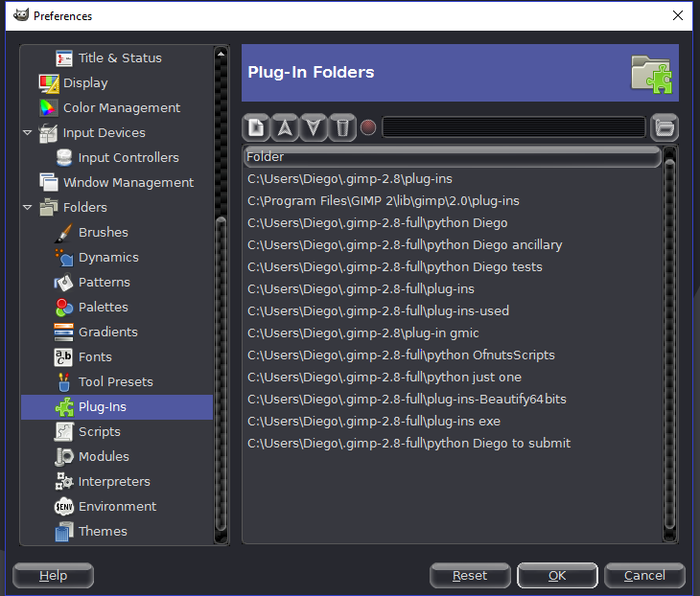Click the Cancel button
The image size is (700, 596).
pos(644,576)
